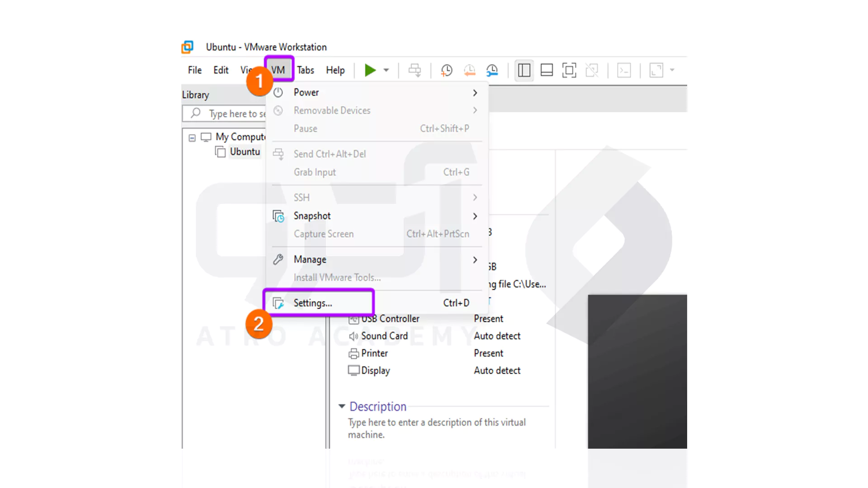Image resolution: width=868 pixels, height=488 pixels.
Task: Click the Unity mode toolbar icon
Action: pos(592,70)
